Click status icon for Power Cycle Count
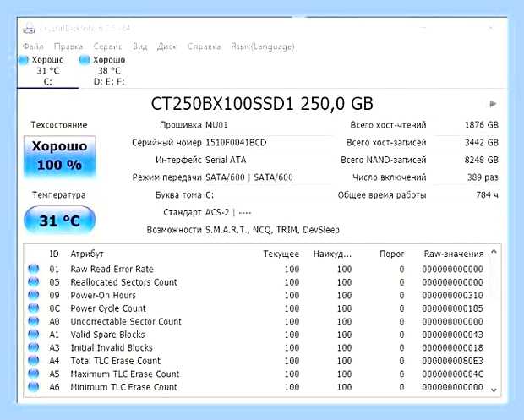The width and height of the screenshot is (524, 420). [x=34, y=308]
